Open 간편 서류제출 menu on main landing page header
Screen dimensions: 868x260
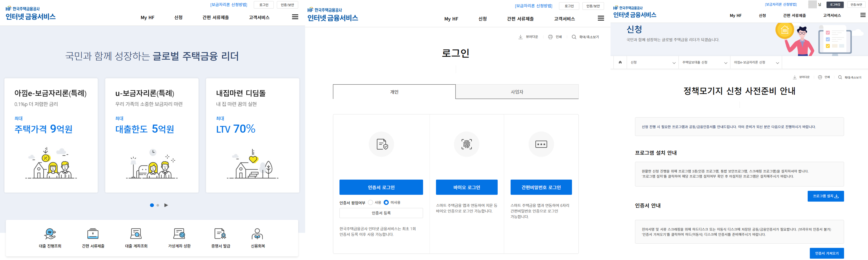[215, 18]
